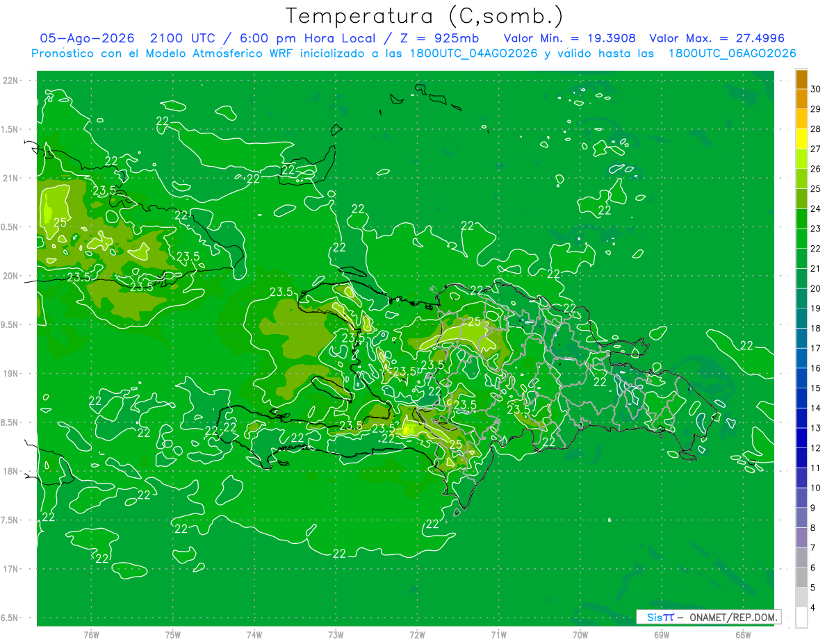Viewport: 834px width, 644px height.
Task: Click the '27' label on the colorbar
Action: (x=816, y=149)
